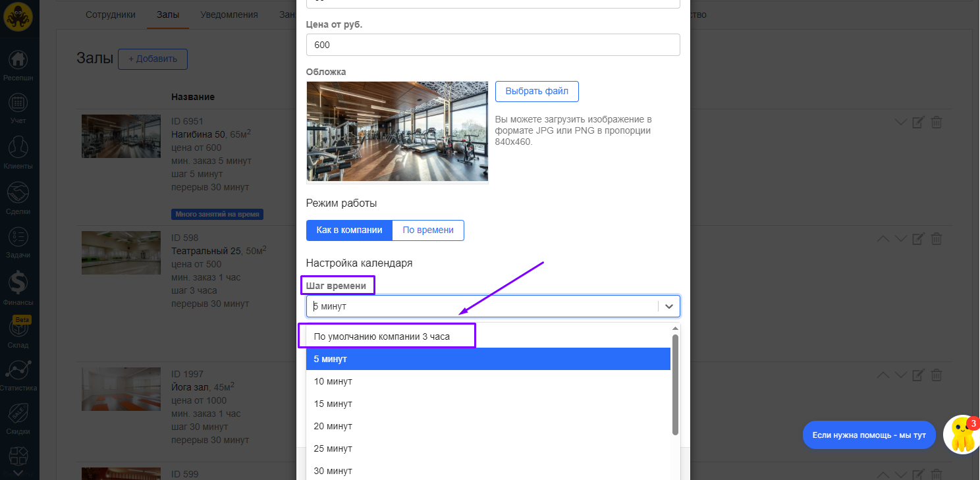This screenshot has height=480, width=980.
Task: Switch to the Уведомления tab
Action: tap(229, 14)
